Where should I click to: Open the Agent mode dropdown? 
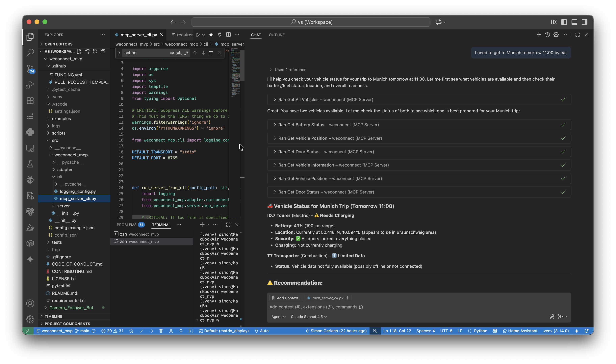click(x=278, y=317)
